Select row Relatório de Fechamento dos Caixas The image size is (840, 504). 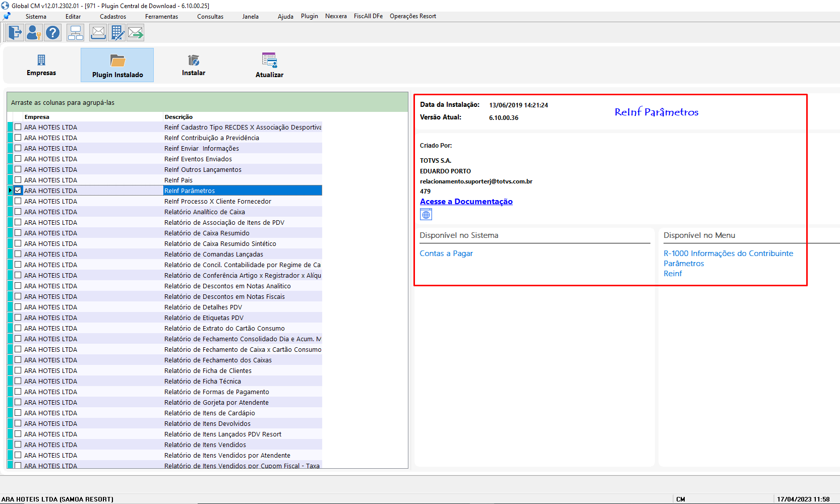(165, 360)
